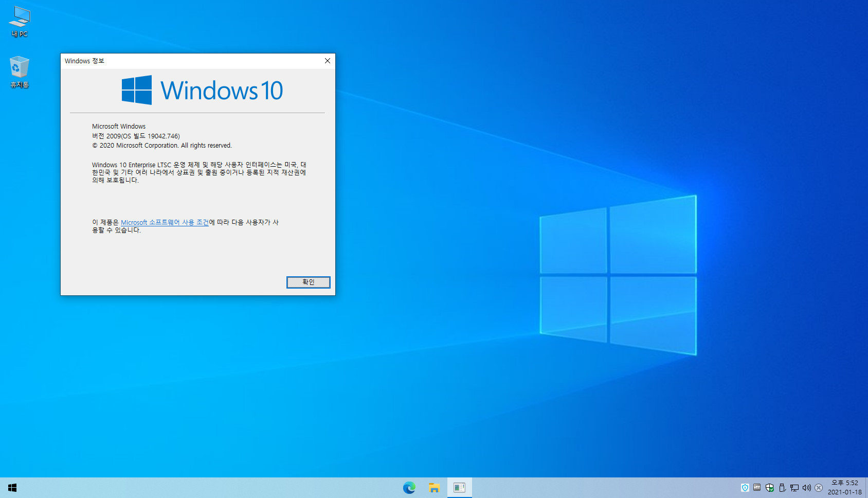Image resolution: width=868 pixels, height=498 pixels.
Task: Click the version text 버전 2009(OS 빌드 19042.746)
Action: (136, 136)
